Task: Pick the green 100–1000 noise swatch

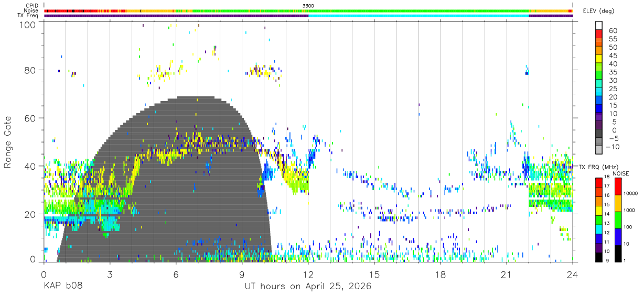Action: (618, 219)
